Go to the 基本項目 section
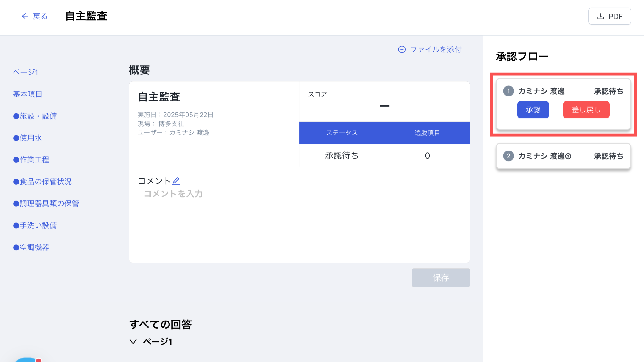The width and height of the screenshot is (644, 362). [27, 94]
